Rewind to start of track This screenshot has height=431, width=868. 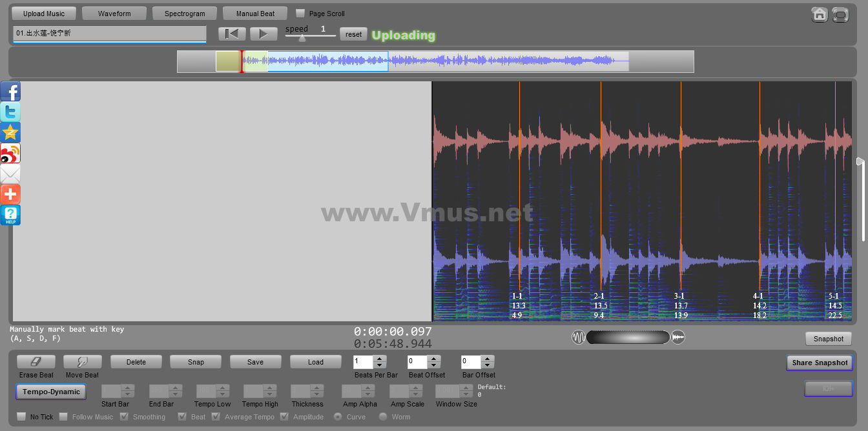(232, 34)
